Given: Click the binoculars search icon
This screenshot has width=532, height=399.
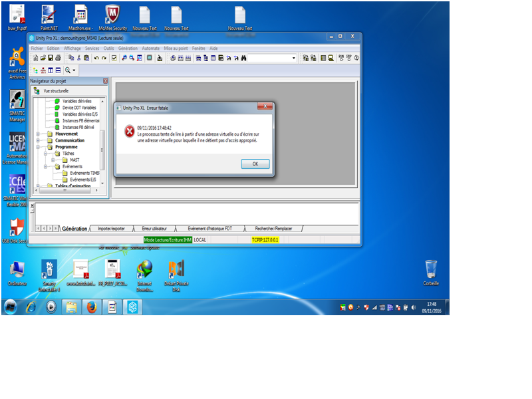Looking at the screenshot, I should coord(244,59).
